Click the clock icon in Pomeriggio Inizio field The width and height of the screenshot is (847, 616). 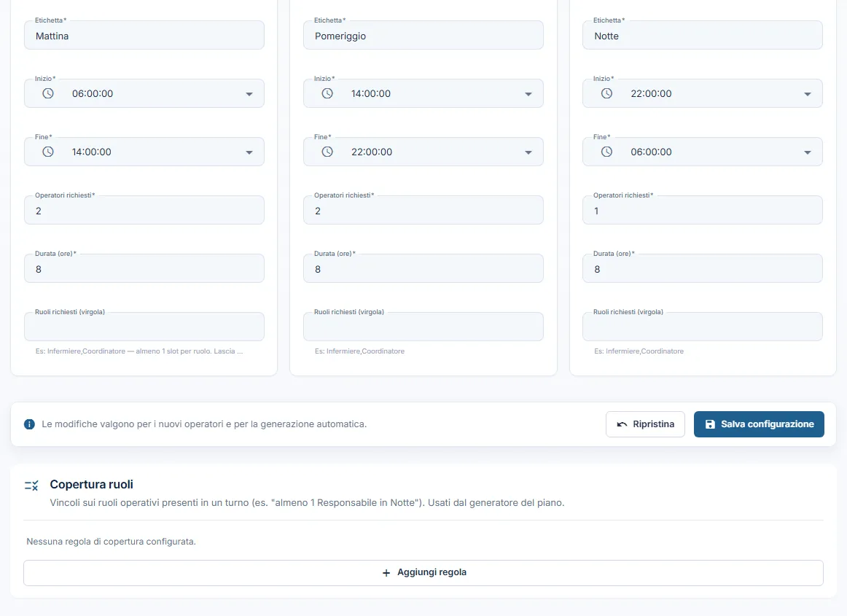(x=327, y=93)
